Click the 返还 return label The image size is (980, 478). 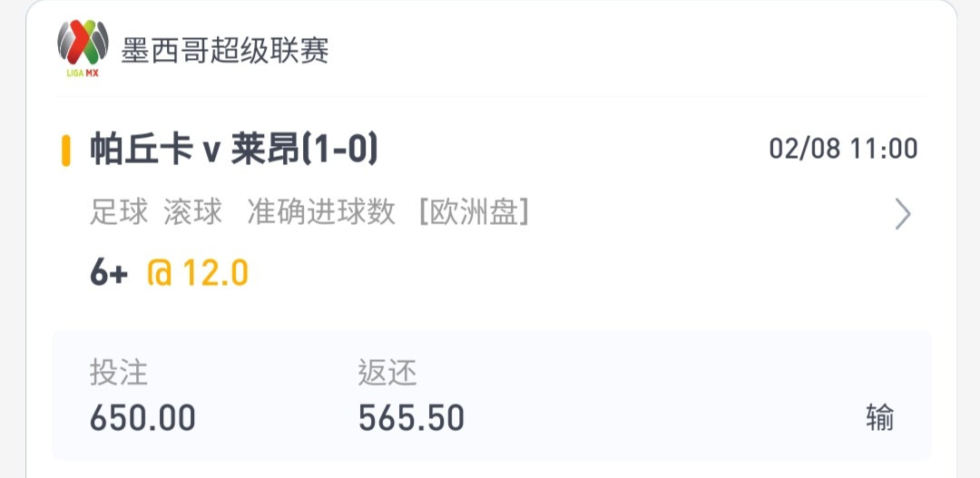point(387,373)
